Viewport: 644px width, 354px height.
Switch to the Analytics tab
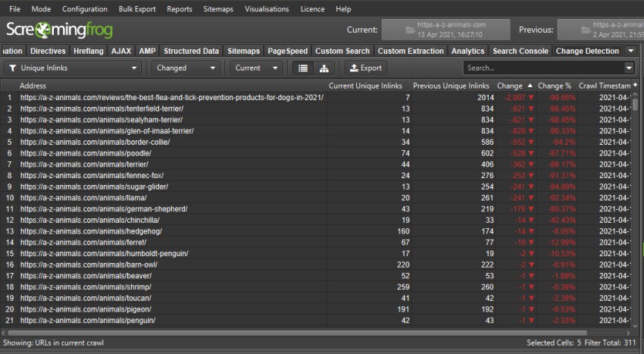click(x=467, y=51)
